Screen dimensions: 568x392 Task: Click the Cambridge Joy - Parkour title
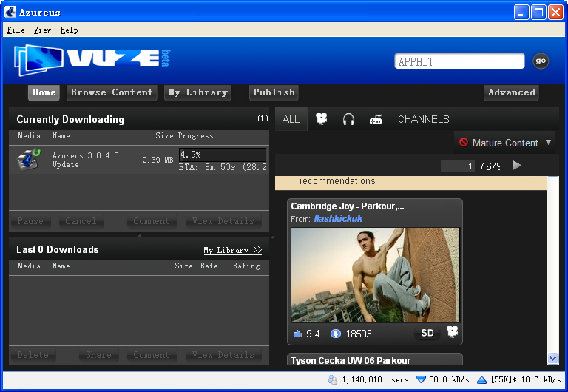(348, 206)
